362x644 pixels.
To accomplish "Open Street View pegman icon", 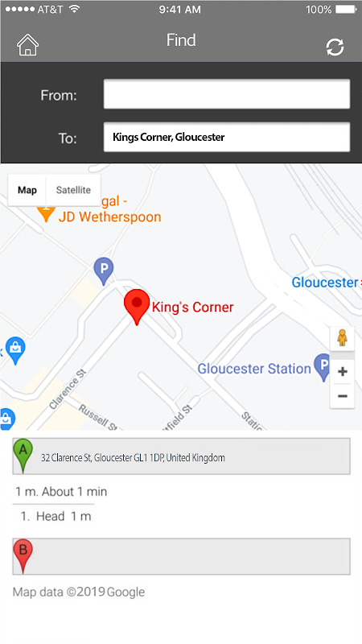I will point(343,338).
